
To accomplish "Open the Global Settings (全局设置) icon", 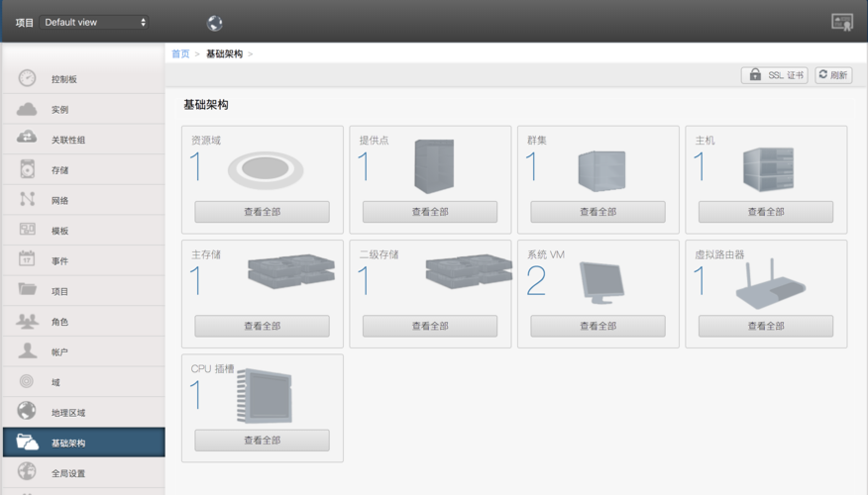I will [27, 471].
